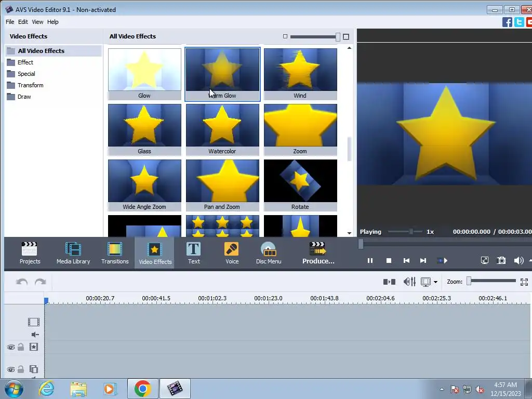Image resolution: width=532 pixels, height=399 pixels.
Task: Click the main video track icon
Action: 34,322
